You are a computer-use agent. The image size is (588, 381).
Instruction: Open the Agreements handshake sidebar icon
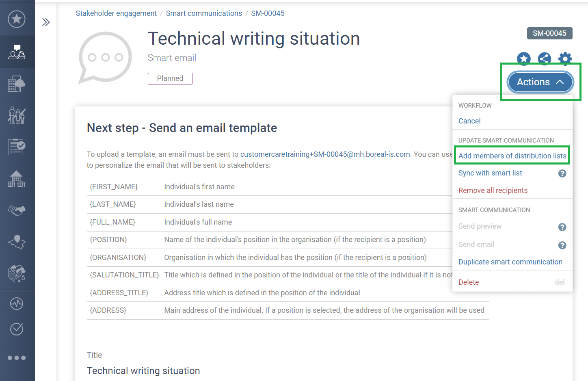[x=17, y=210]
